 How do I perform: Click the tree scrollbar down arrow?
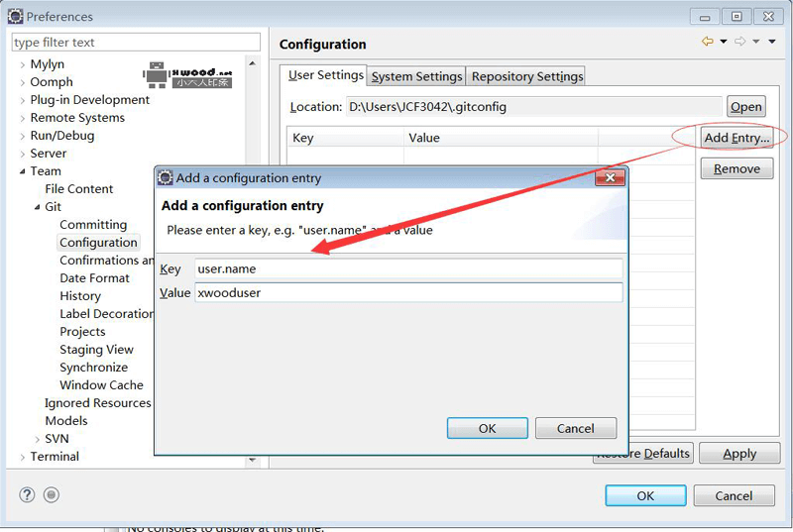253,461
